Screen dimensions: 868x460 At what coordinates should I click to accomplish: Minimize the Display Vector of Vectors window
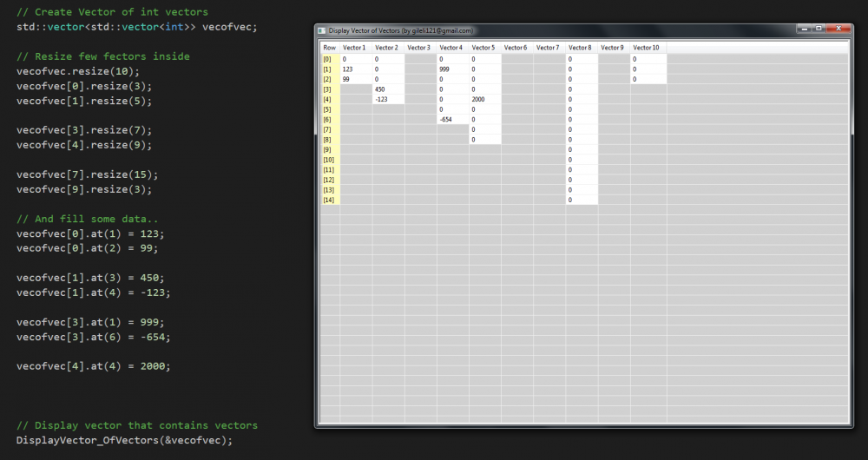click(803, 29)
